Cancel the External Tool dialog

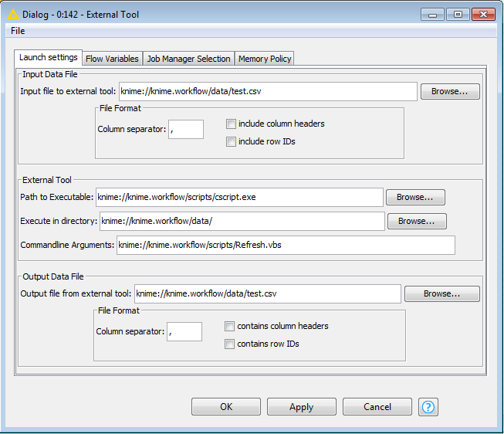(377, 407)
